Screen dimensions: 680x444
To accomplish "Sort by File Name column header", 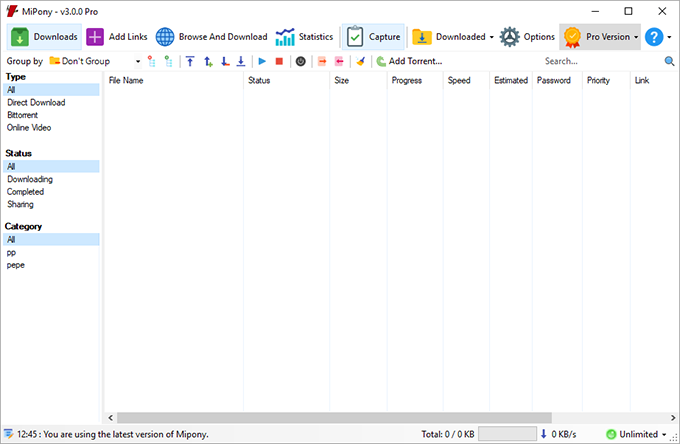I will coord(174,80).
